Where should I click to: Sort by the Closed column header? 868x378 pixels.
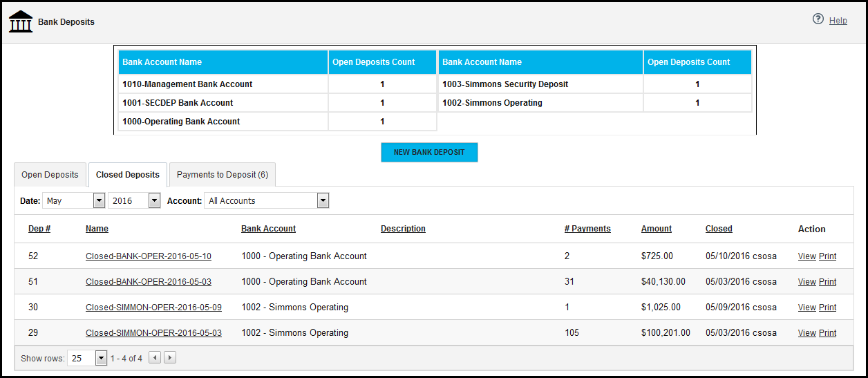[719, 229]
